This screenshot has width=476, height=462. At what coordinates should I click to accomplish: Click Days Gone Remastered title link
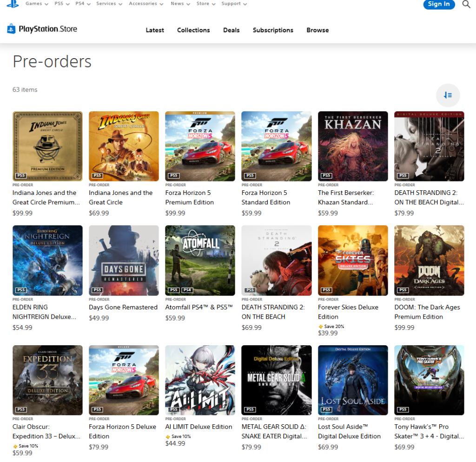[x=123, y=307]
